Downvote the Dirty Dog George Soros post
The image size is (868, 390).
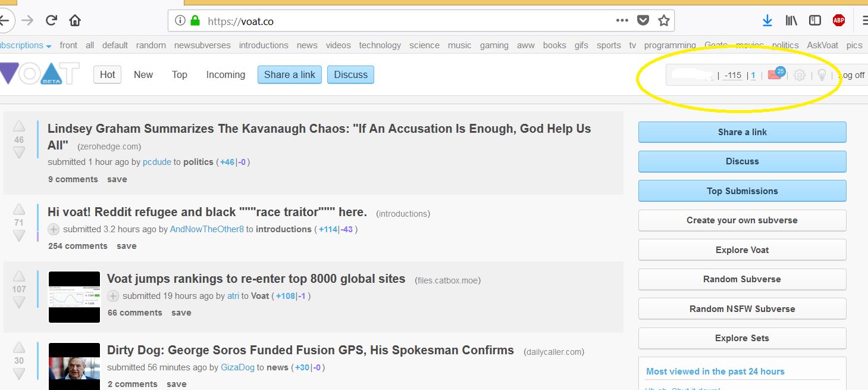pyautogui.click(x=19, y=374)
